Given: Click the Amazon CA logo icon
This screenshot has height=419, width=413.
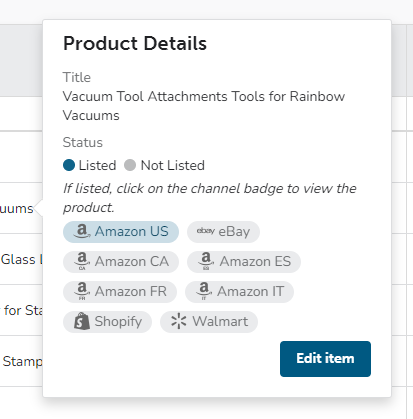Looking at the screenshot, I should [x=82, y=261].
